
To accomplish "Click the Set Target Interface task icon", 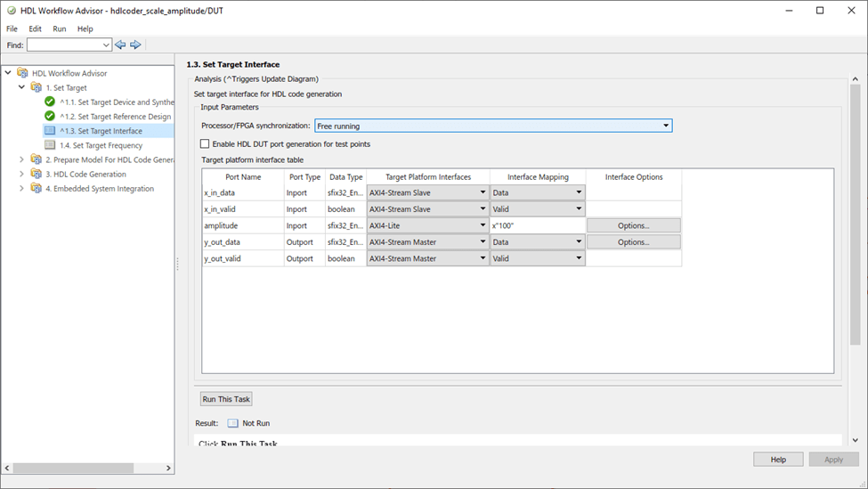I will click(50, 131).
